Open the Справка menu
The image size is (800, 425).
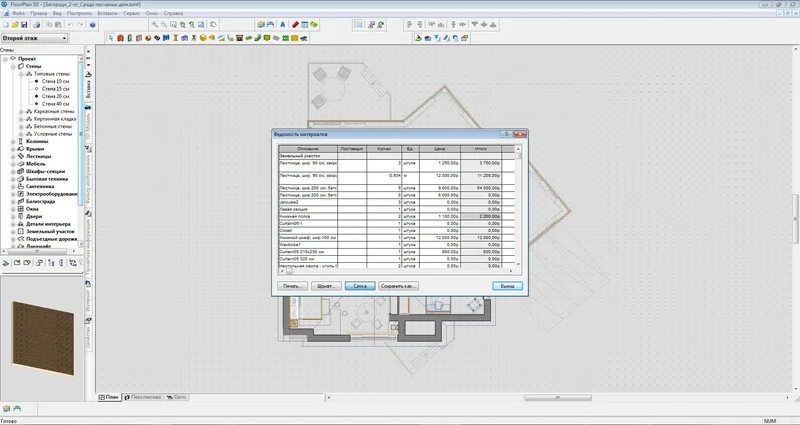click(x=173, y=13)
